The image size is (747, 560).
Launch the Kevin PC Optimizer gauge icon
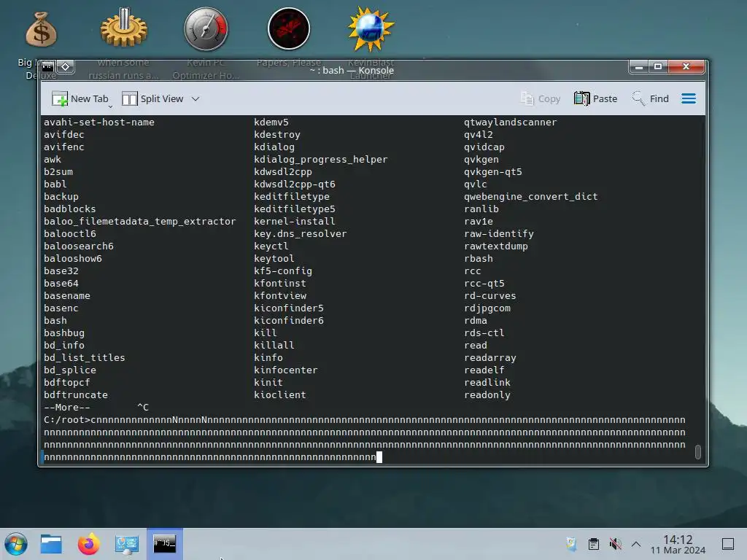coord(206,28)
